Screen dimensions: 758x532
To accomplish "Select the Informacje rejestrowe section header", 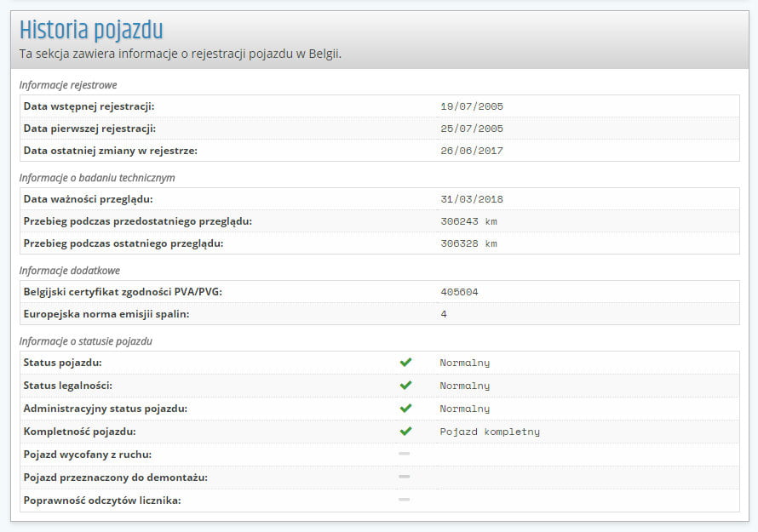I will tap(68, 85).
